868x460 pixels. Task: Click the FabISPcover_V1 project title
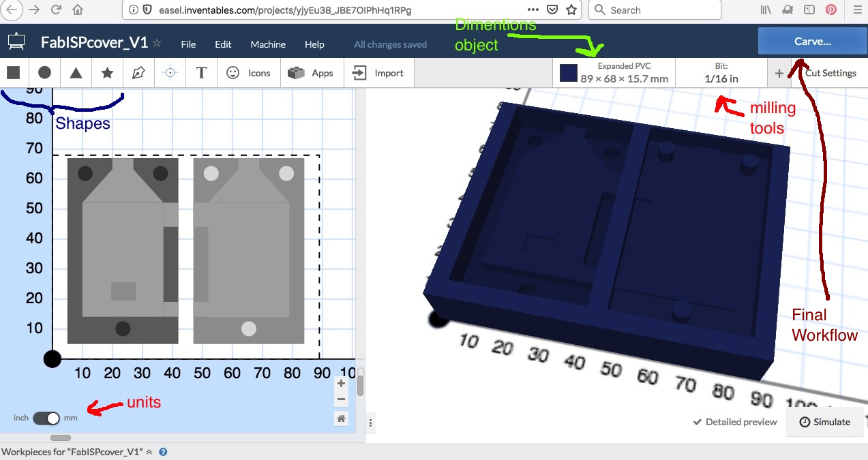94,42
